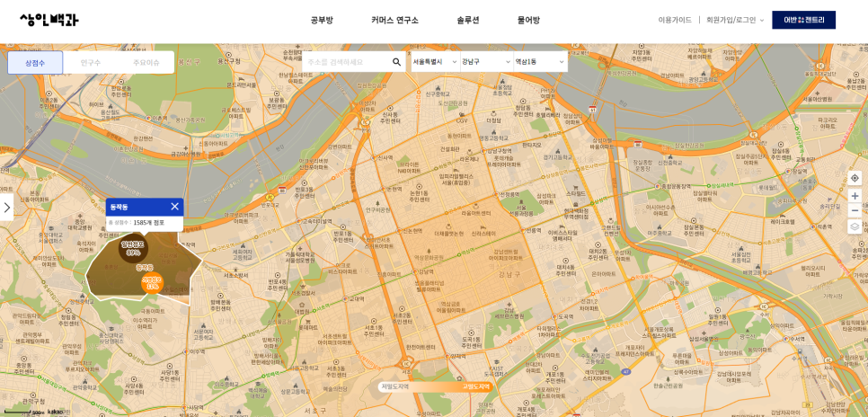Open the 커머스 연구소 menu
Viewport: 868px width, 417px height.
click(394, 21)
